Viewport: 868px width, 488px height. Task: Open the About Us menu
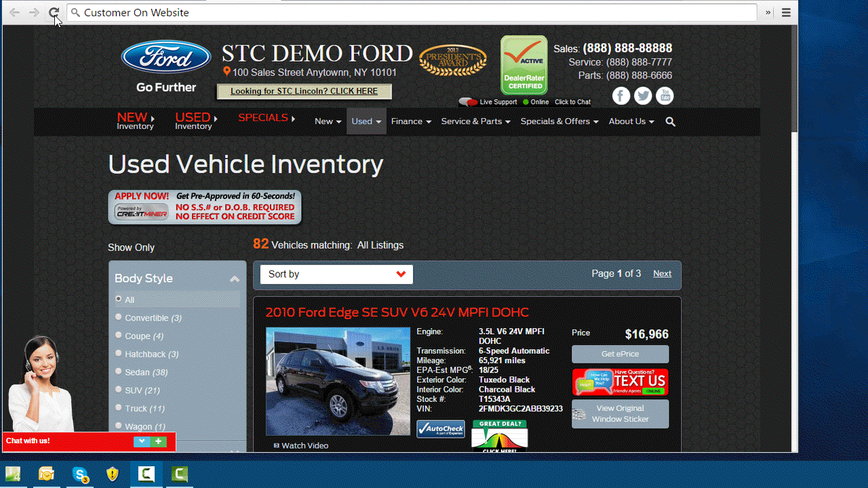click(631, 121)
